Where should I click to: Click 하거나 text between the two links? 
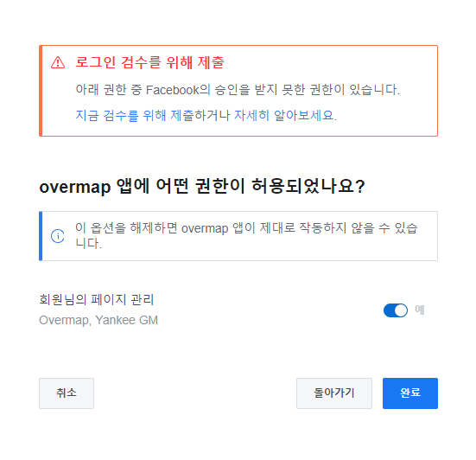pyautogui.click(x=212, y=116)
